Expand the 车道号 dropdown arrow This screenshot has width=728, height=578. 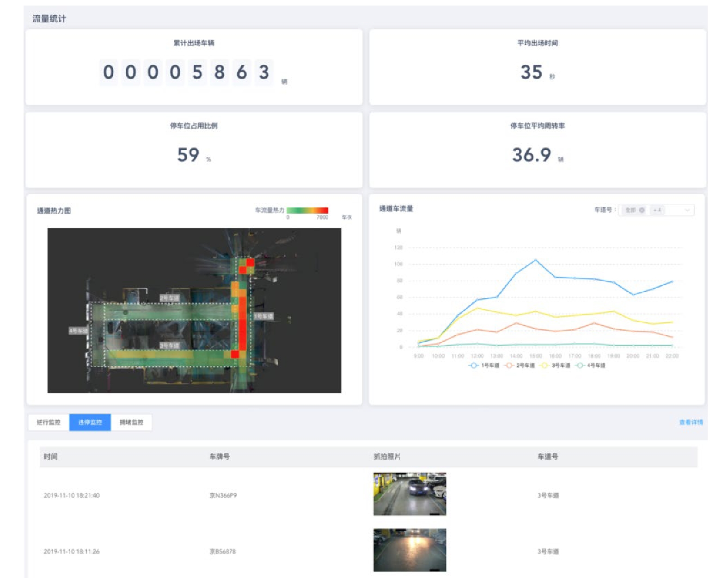tap(687, 210)
